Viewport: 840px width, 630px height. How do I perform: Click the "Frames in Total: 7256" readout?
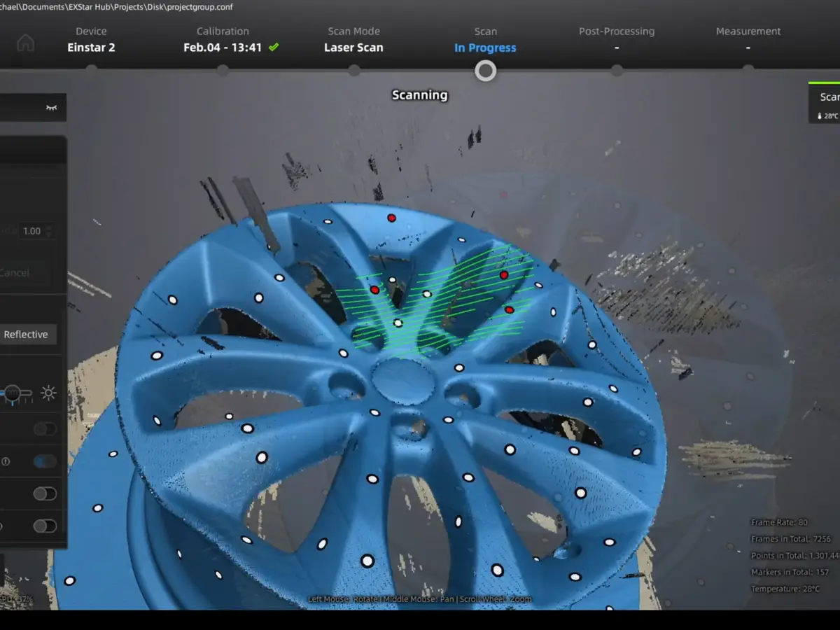coord(791,539)
